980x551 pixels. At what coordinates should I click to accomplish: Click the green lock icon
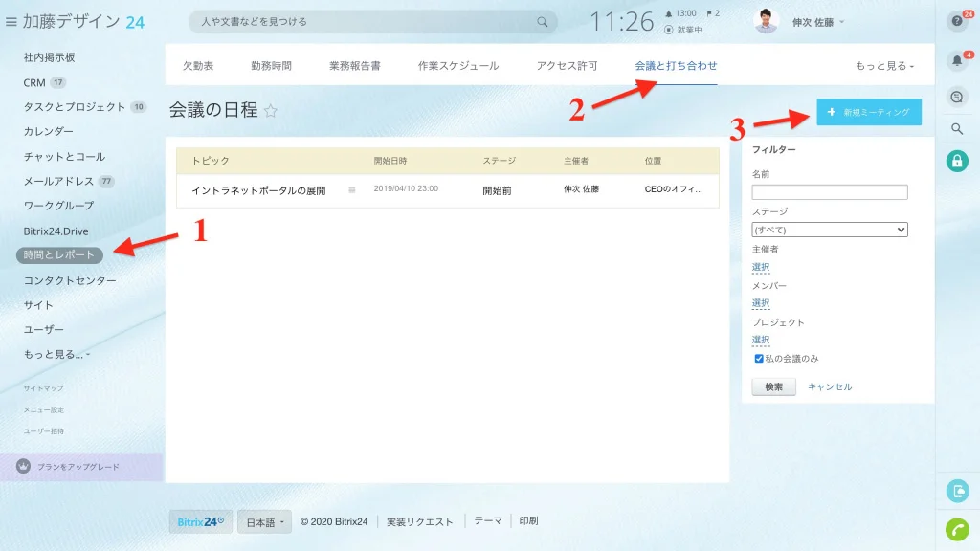pos(957,161)
